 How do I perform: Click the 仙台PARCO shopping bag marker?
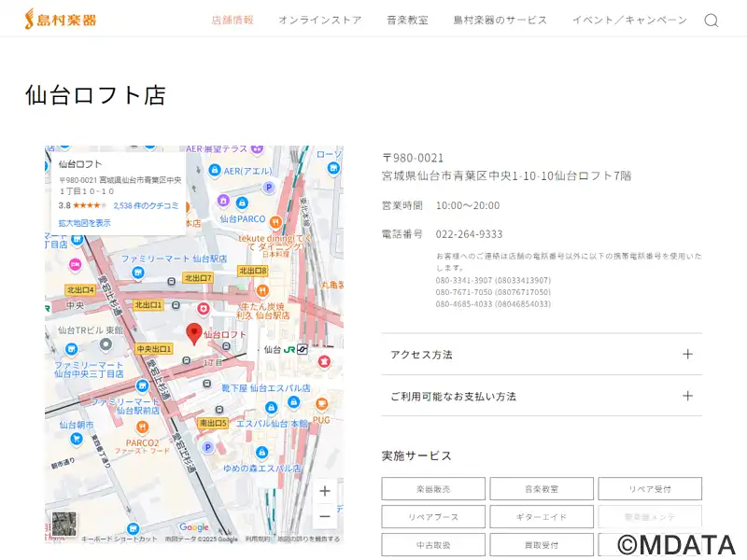point(242,203)
